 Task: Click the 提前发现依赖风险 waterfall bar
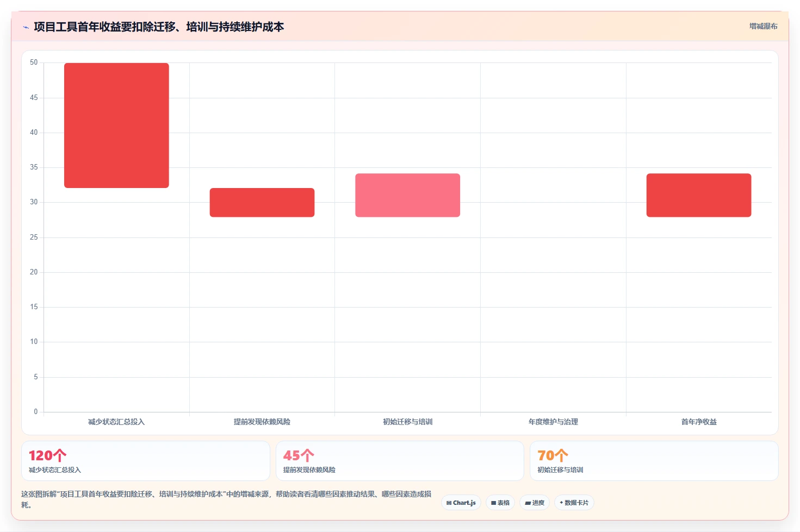click(262, 203)
